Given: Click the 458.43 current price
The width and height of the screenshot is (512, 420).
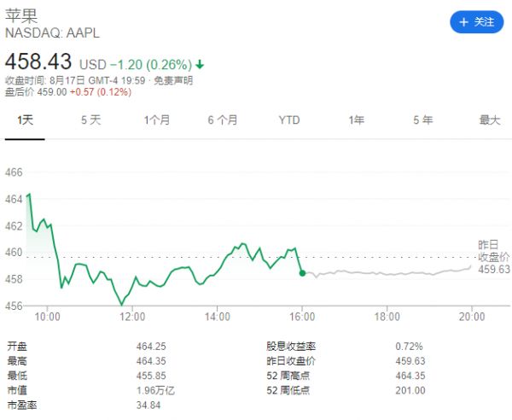Looking at the screenshot, I should click(x=39, y=63).
